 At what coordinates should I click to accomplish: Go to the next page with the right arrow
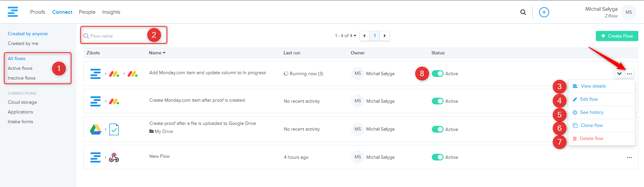385,36
